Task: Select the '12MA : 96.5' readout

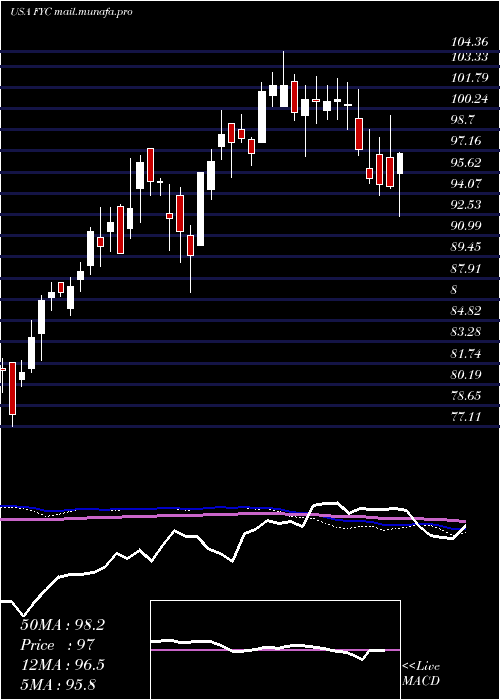Action: (x=62, y=665)
